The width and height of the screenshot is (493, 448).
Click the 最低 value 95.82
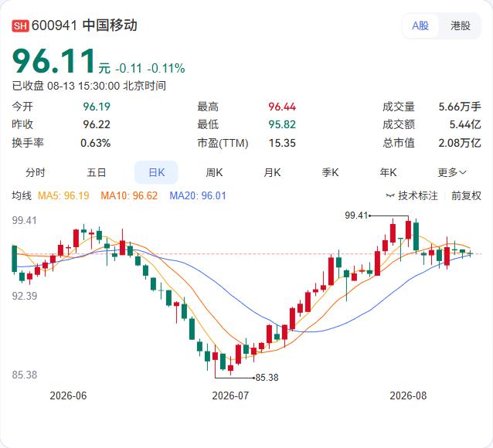tap(282, 124)
